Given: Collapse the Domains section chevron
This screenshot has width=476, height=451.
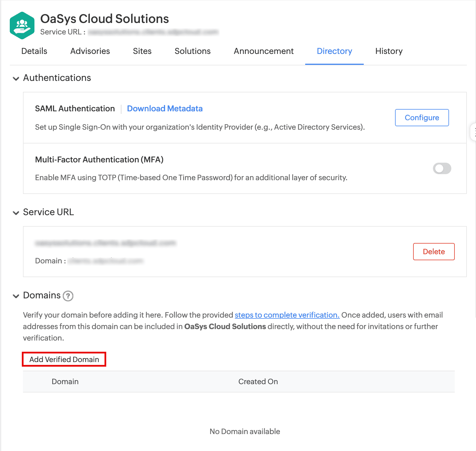Looking at the screenshot, I should click(16, 296).
